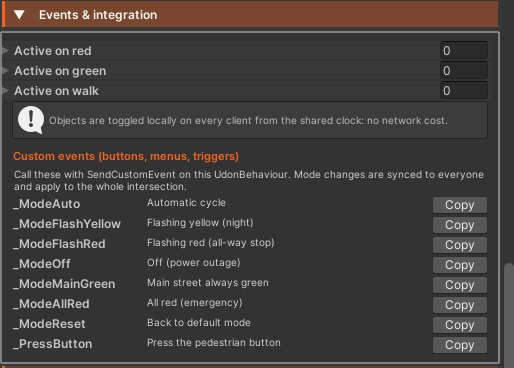Edit the Active on walk size field
The width and height of the screenshot is (514, 368).
[464, 91]
